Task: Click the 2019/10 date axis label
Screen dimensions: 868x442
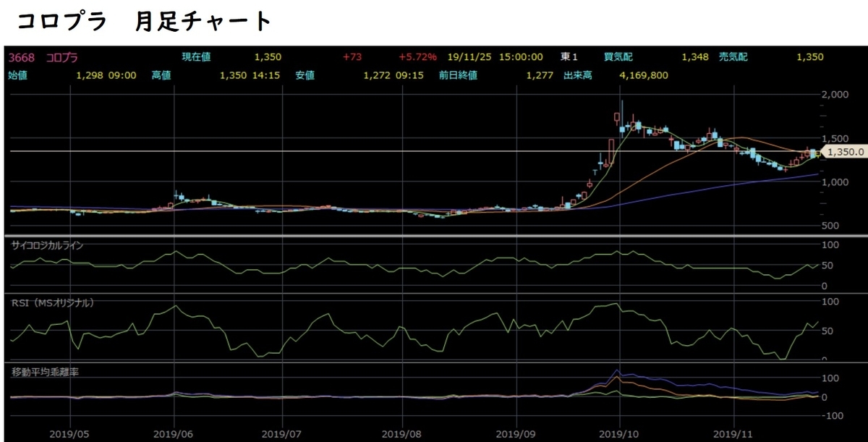Action: click(x=621, y=435)
